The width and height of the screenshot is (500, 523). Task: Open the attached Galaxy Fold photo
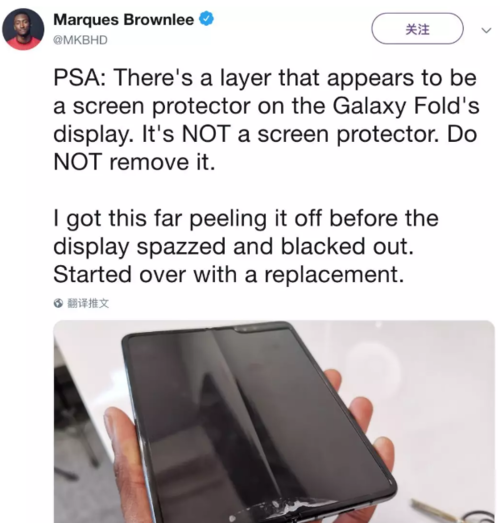click(x=274, y=422)
